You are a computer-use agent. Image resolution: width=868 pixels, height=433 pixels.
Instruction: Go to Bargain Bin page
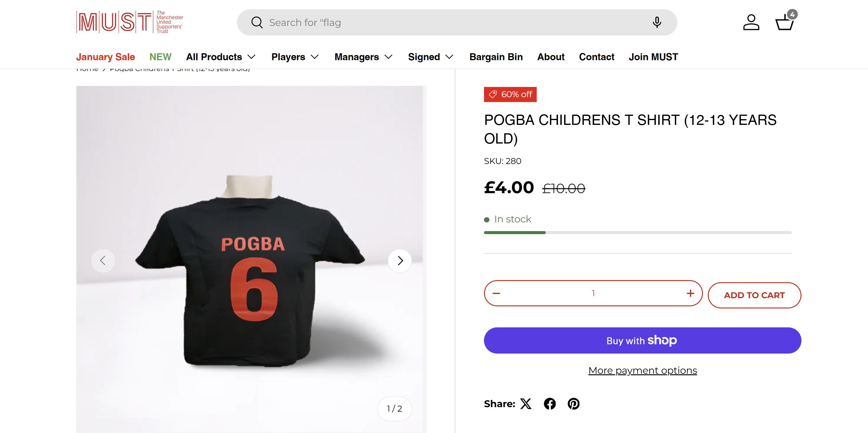(x=496, y=57)
